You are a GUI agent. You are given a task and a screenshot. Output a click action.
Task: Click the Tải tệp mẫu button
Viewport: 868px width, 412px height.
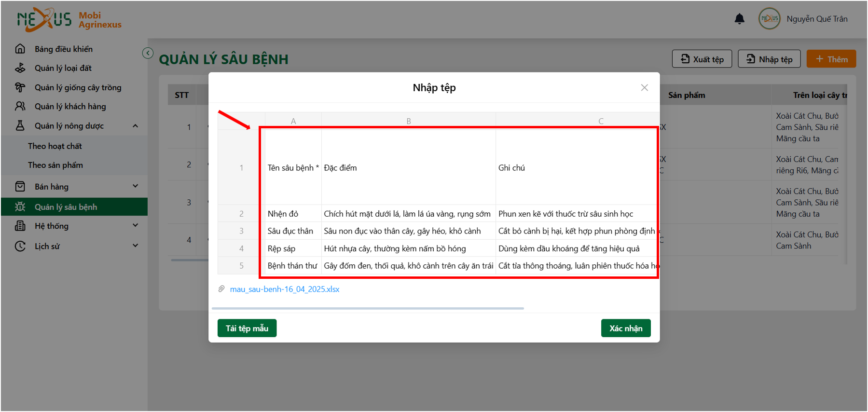click(x=247, y=328)
